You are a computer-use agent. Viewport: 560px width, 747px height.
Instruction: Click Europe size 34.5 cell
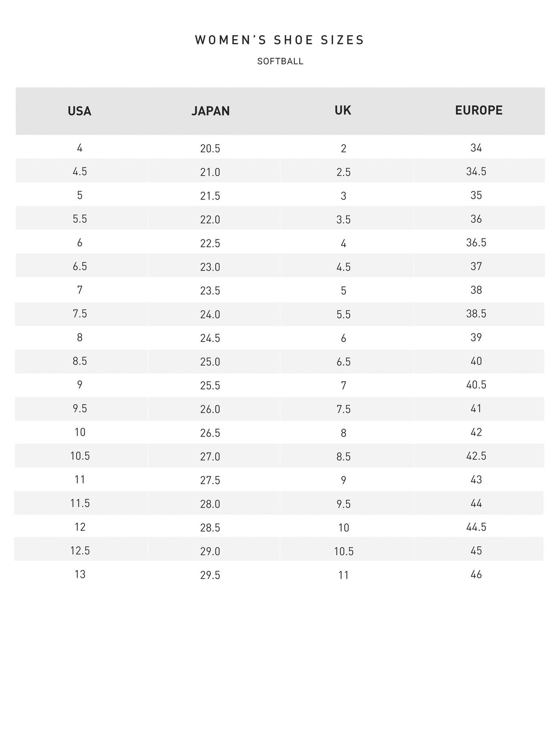476,172
